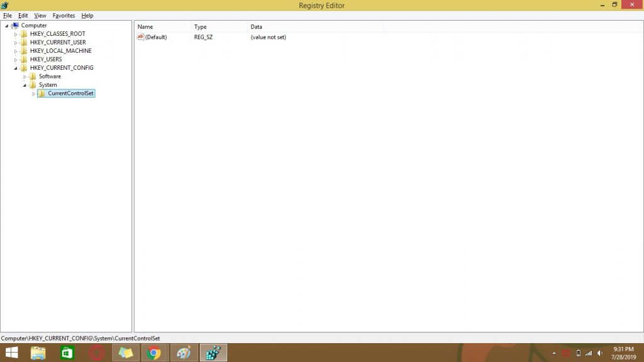Select the HKEY_USERS label
The height and width of the screenshot is (362, 644).
(x=45, y=59)
